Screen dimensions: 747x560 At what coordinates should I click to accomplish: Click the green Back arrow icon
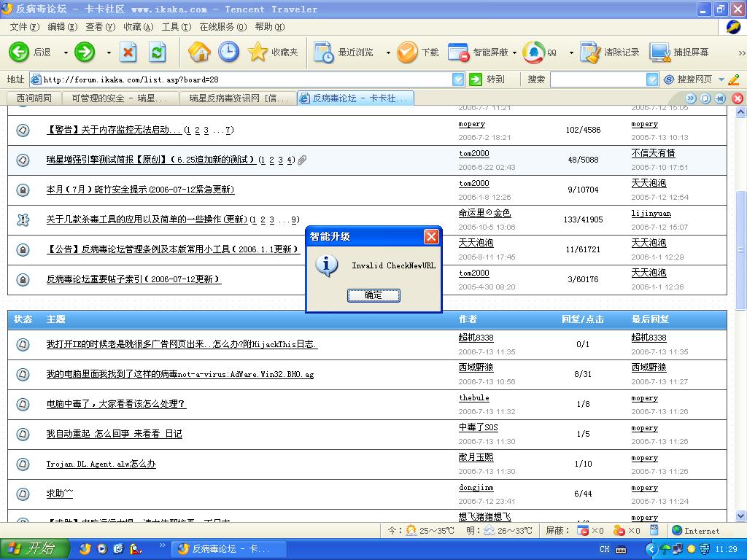(x=19, y=52)
